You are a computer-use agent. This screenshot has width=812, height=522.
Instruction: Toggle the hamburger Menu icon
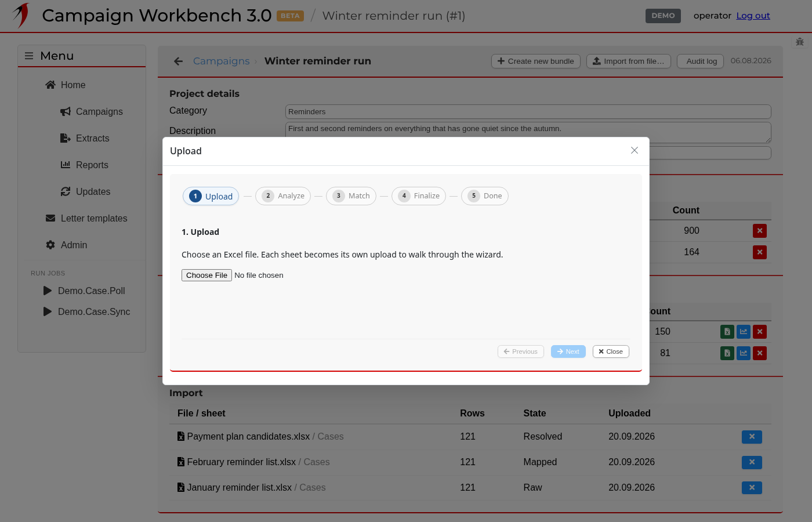click(29, 56)
